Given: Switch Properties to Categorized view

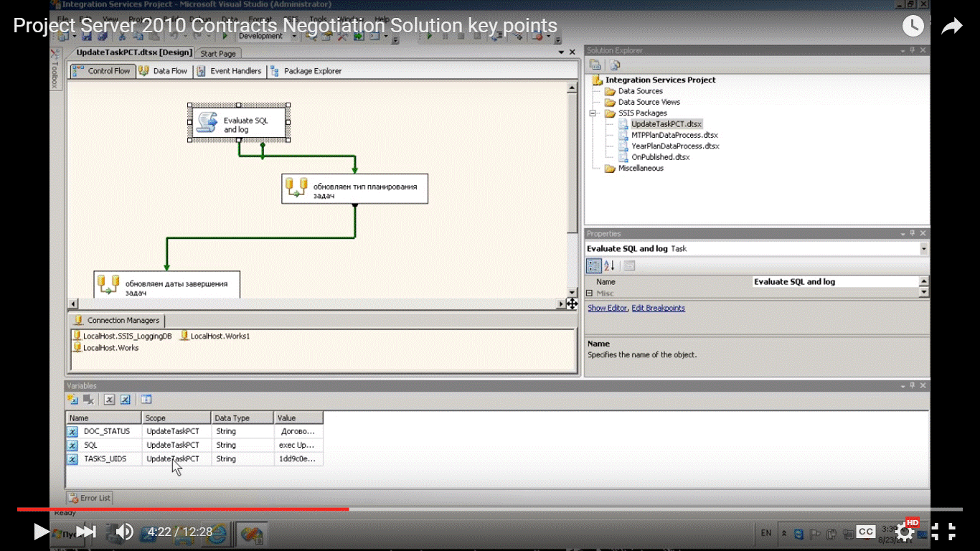Looking at the screenshot, I should pyautogui.click(x=594, y=266).
